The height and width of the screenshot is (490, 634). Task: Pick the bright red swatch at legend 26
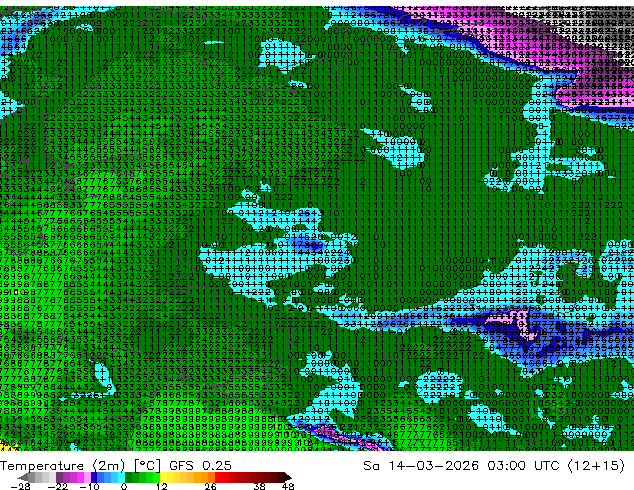click(218, 477)
